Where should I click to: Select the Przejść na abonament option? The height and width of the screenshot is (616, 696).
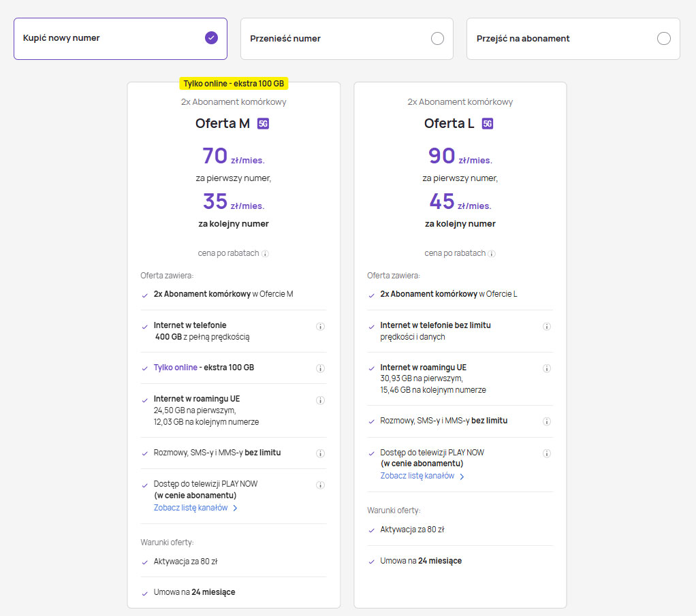click(x=663, y=39)
